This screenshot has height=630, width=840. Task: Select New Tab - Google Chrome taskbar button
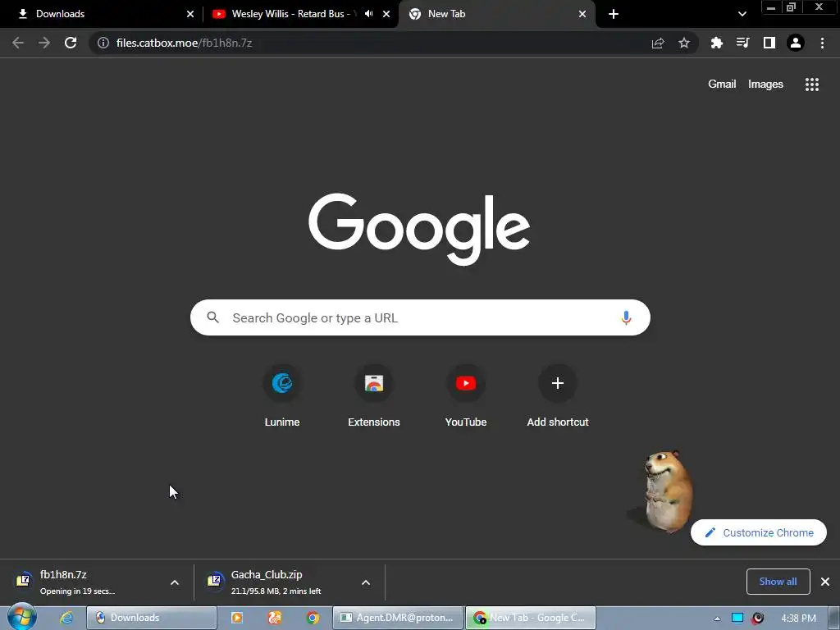click(531, 618)
